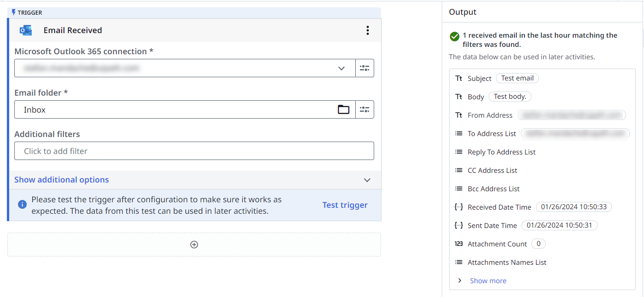644x297 pixels.
Task: Click the options icon beside Outlook connection field
Action: [365, 68]
